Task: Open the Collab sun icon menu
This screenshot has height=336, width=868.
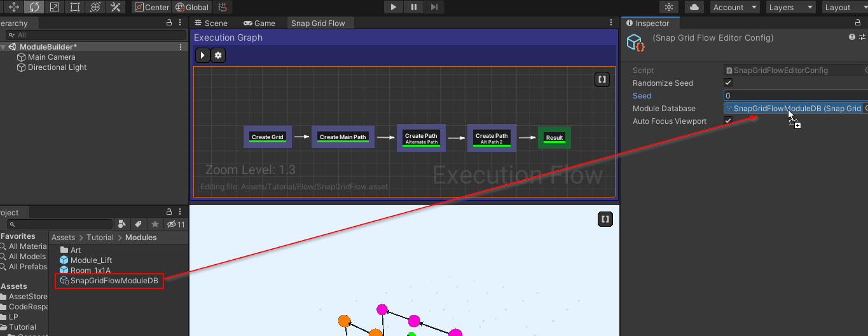Action: pos(668,7)
